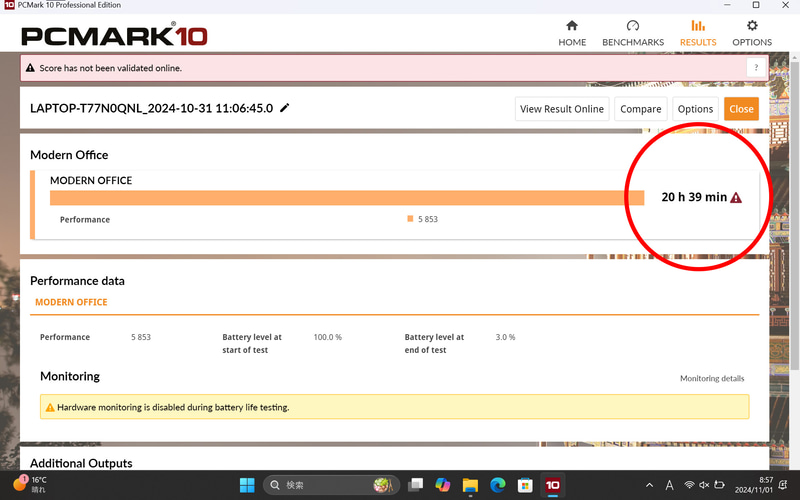This screenshot has width=800, height=500.
Task: Click the orange Performance legend square
Action: (x=410, y=219)
